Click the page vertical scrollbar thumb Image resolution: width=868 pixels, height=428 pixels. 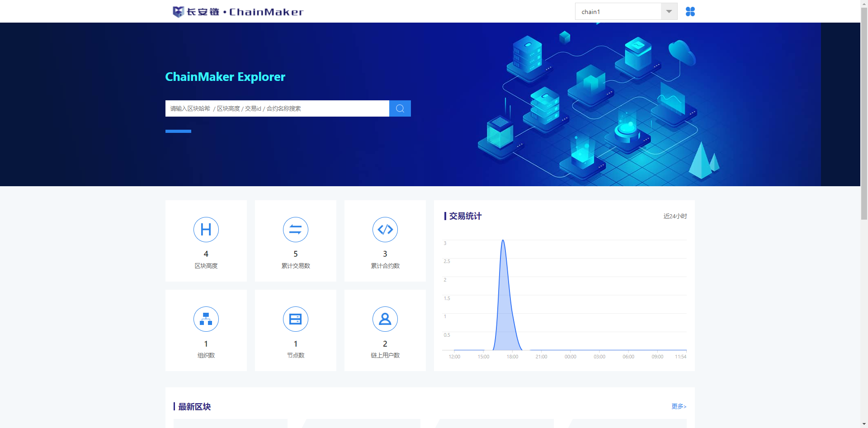[x=864, y=113]
